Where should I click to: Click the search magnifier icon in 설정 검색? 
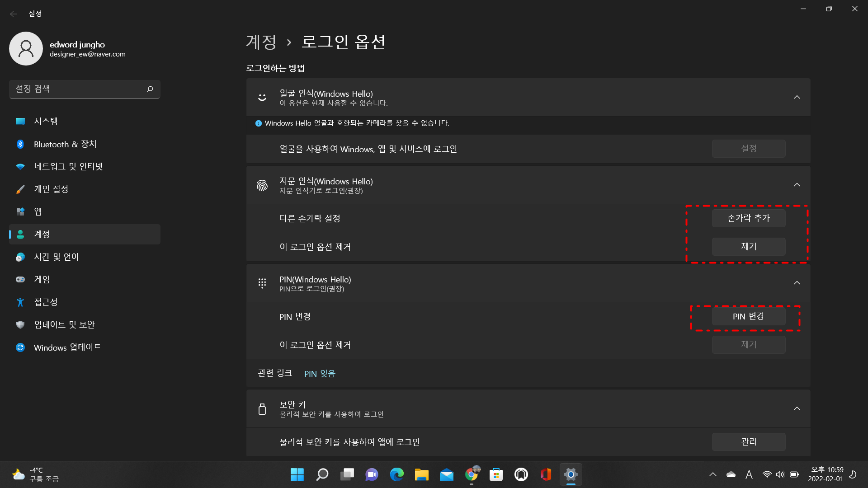(150, 89)
